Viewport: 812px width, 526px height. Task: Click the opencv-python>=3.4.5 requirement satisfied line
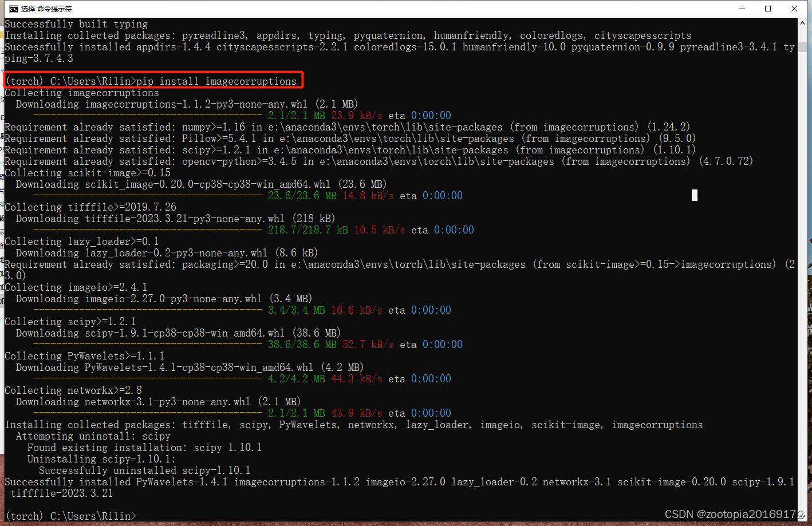pyautogui.click(x=379, y=161)
